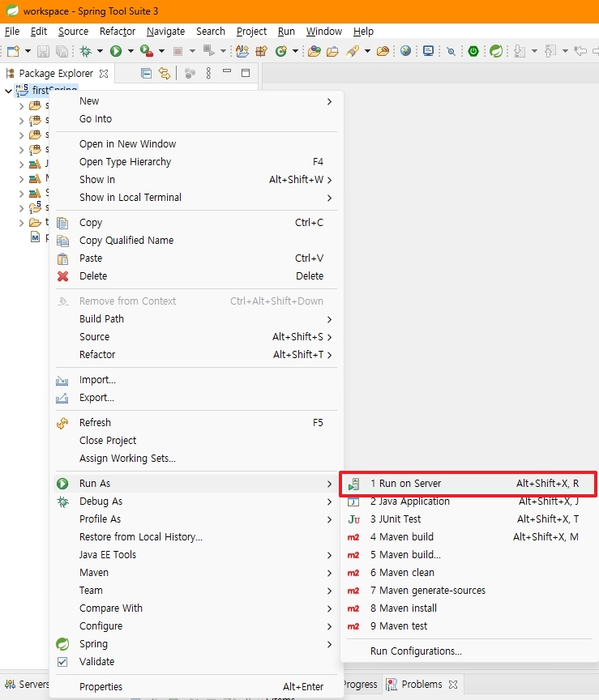
Task: Click Collapse All in Package Explorer
Action: click(146, 73)
